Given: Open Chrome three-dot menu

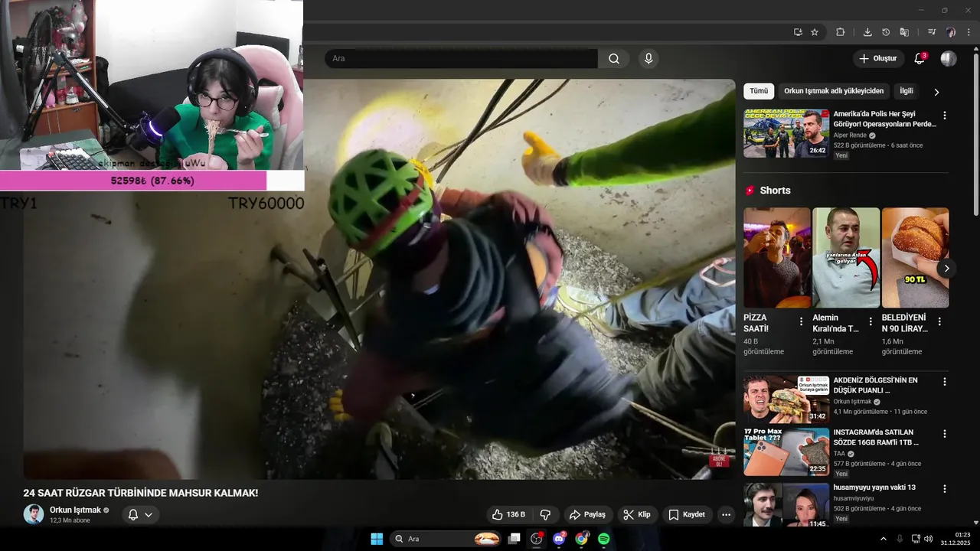Looking at the screenshot, I should [x=969, y=32].
